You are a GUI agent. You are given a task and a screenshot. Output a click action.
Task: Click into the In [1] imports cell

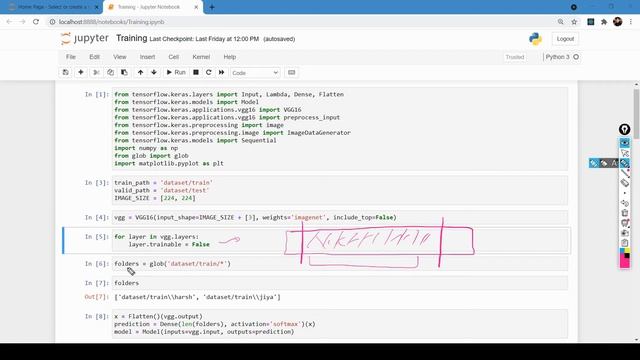click(x=340, y=129)
